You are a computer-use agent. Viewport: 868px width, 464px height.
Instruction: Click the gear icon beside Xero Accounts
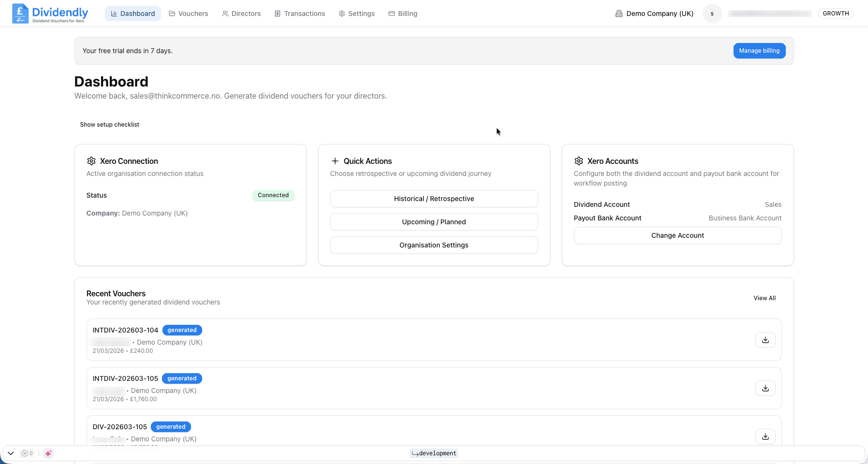(579, 161)
